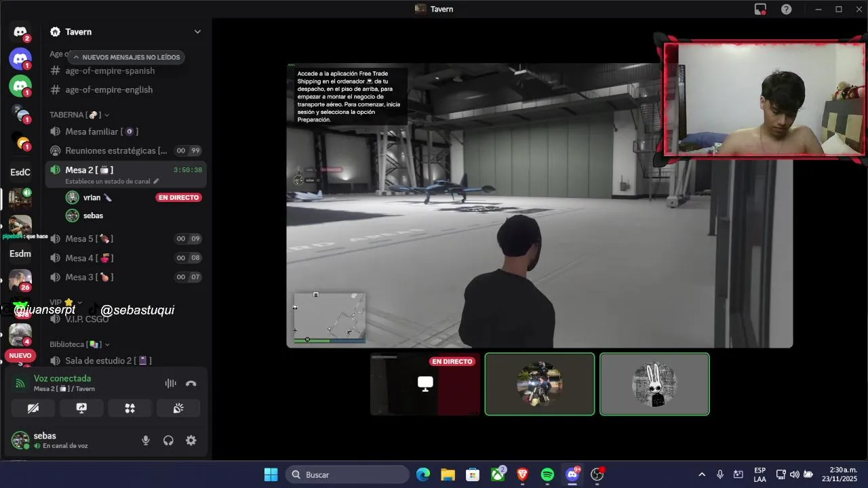Collapse Biblioteca category

[x=79, y=344]
